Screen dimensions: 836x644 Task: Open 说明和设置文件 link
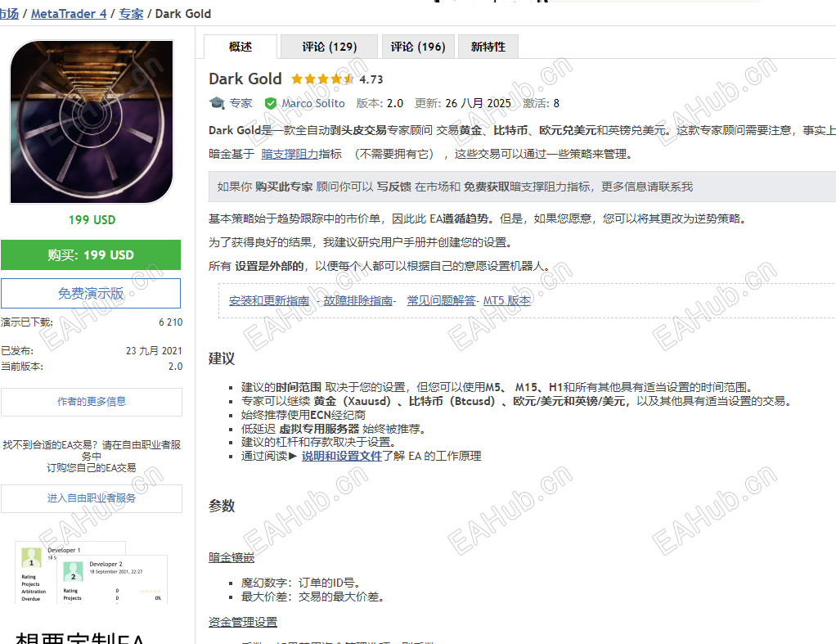[342, 456]
